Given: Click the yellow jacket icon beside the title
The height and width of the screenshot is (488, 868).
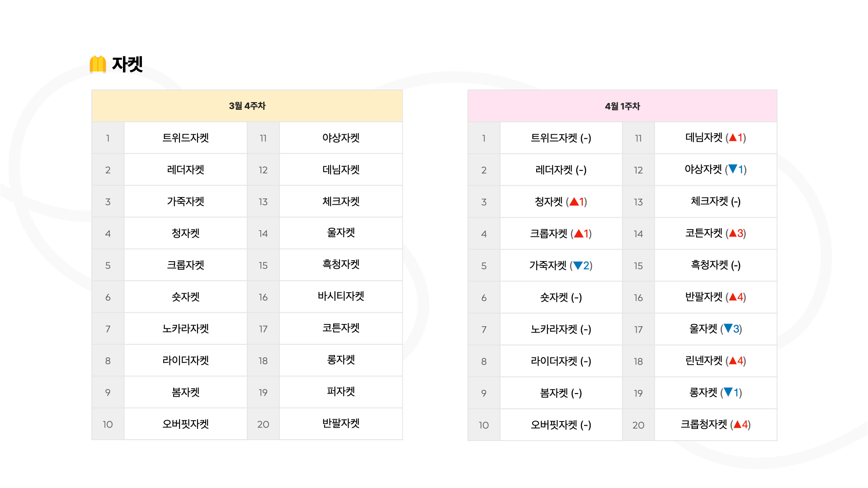Looking at the screenshot, I should coord(98,64).
